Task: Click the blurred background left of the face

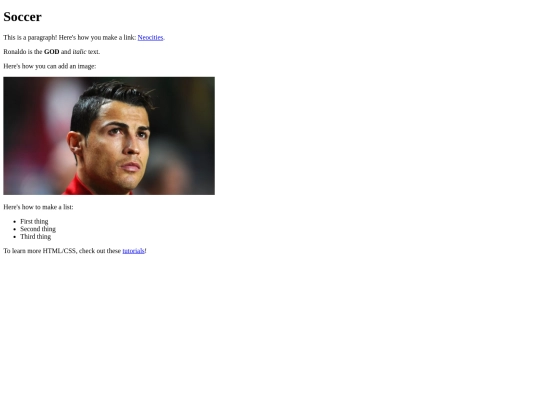Action: [x=36, y=138]
